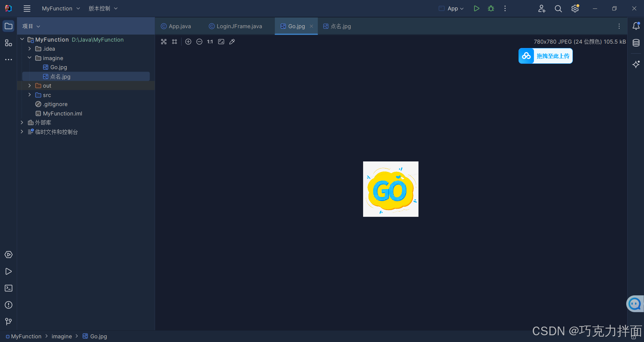Fit image zoom to window
This screenshot has height=342, width=644.
click(221, 42)
